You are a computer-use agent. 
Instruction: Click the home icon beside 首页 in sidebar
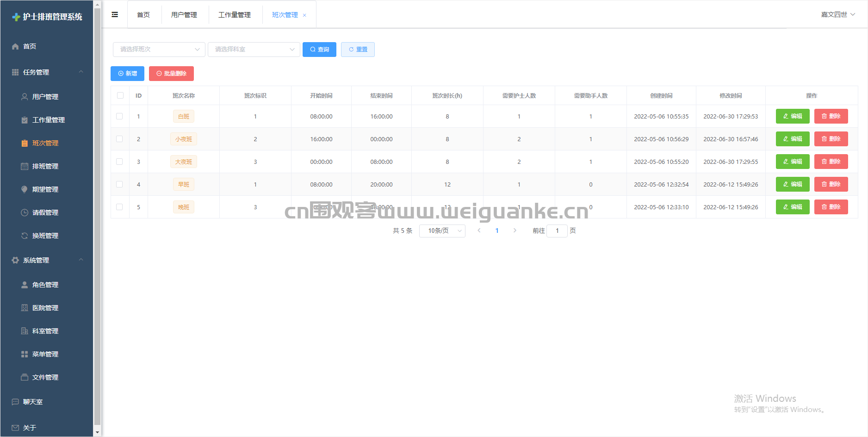pos(15,46)
